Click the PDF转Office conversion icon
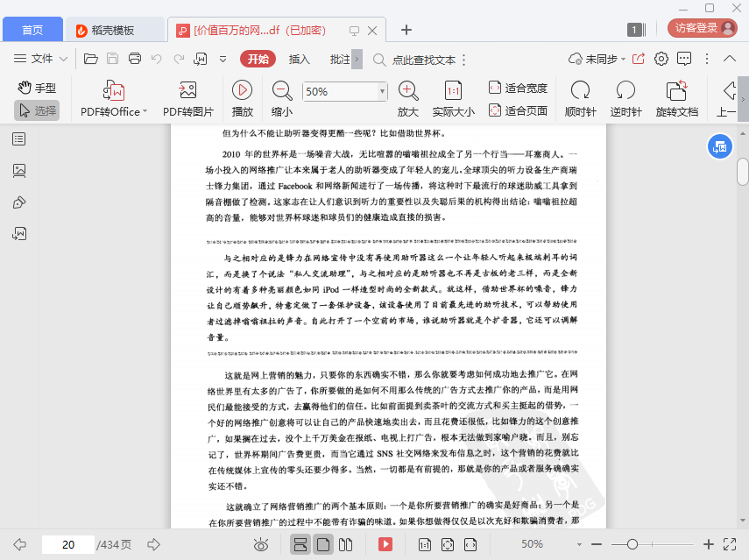 point(114,91)
